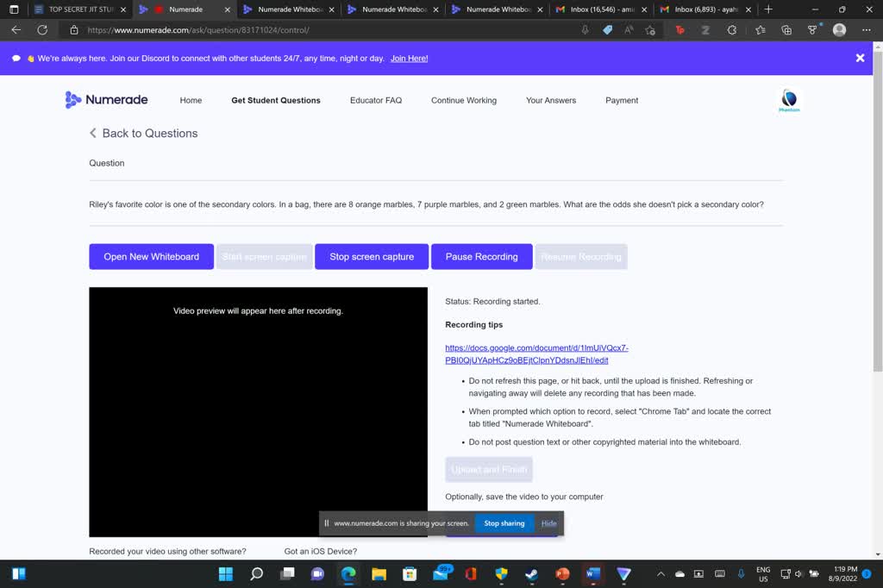Open Steam from the taskbar
This screenshot has width=883, height=588.
click(532, 573)
